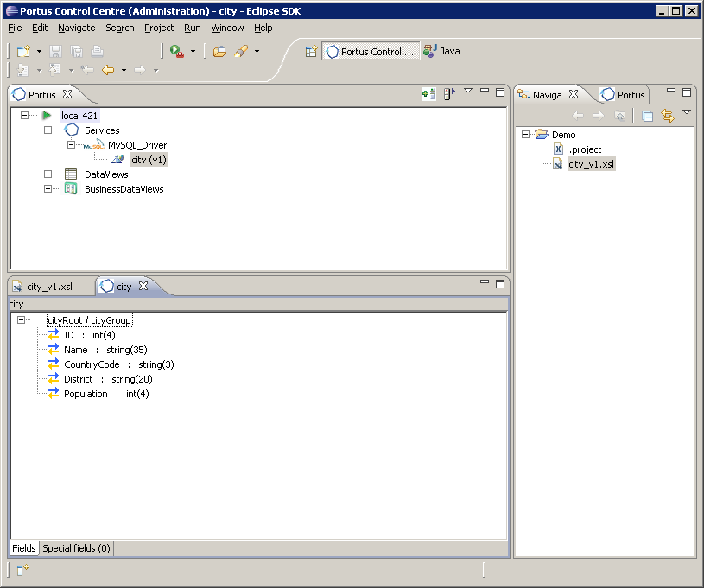Select the CountryCode : string(3) field
This screenshot has height=588, width=704.
119,365
